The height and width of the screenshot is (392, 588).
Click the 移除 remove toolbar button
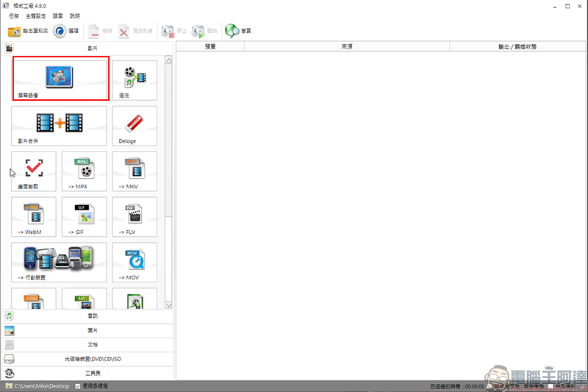coord(100,31)
